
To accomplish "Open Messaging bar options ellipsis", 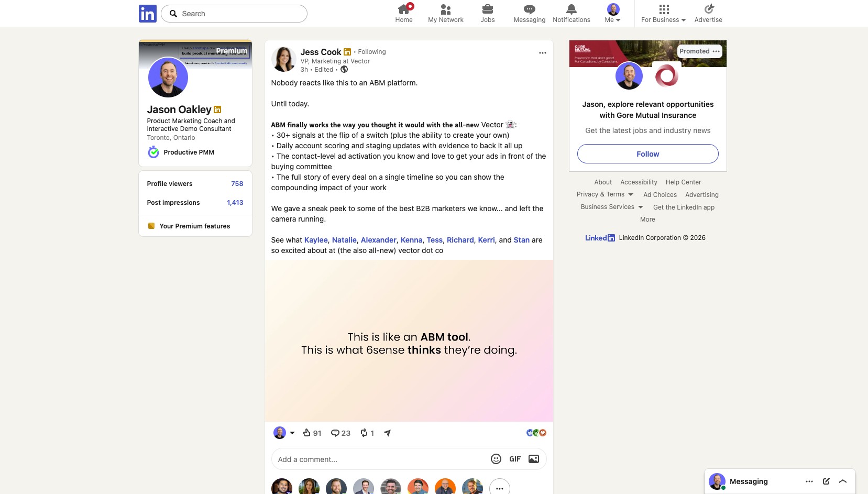I will click(x=809, y=481).
